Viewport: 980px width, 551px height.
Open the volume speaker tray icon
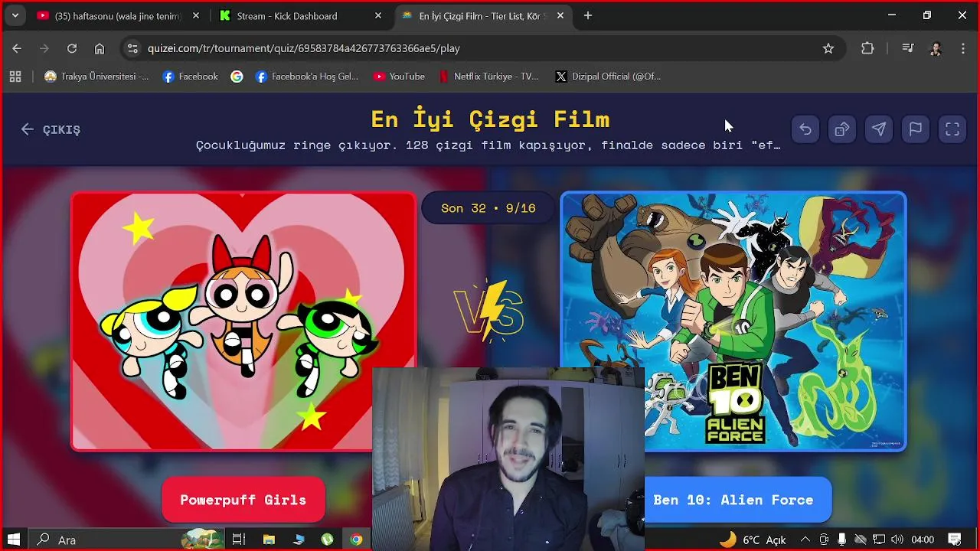pos(897,540)
